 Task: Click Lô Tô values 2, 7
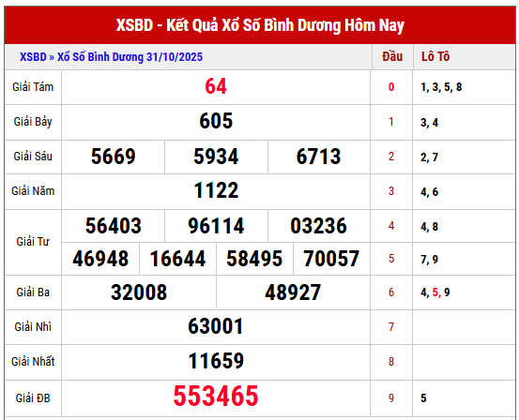[x=429, y=157]
